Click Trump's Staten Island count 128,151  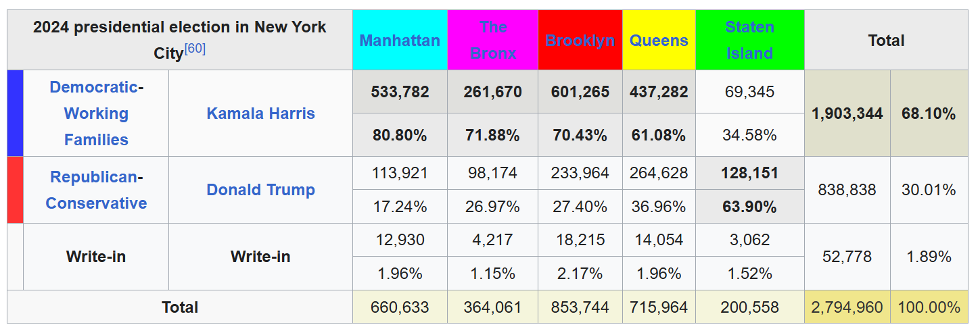tap(749, 173)
